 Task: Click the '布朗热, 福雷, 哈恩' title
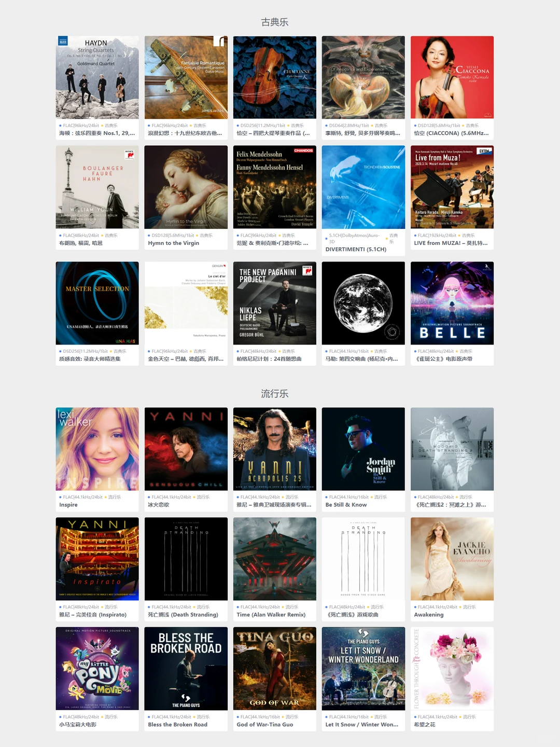pyautogui.click(x=81, y=243)
